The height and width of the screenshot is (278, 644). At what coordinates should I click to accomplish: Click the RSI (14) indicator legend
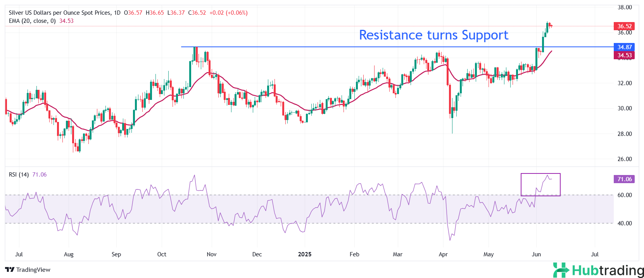pos(19,175)
